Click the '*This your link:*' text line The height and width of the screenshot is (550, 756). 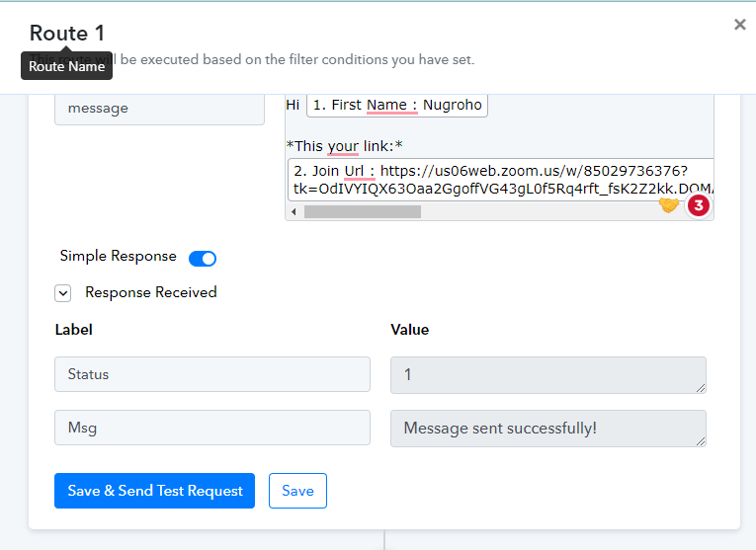[344, 146]
